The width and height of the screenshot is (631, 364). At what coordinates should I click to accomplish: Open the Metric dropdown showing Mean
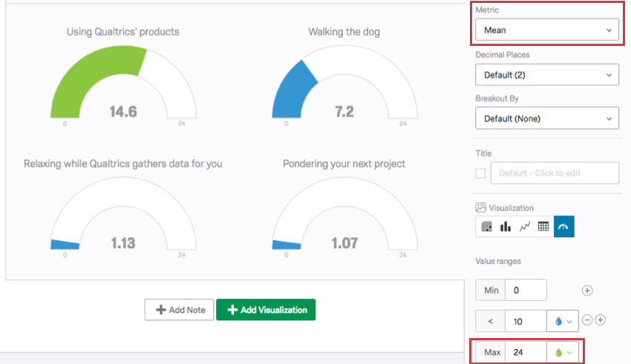[x=547, y=30]
